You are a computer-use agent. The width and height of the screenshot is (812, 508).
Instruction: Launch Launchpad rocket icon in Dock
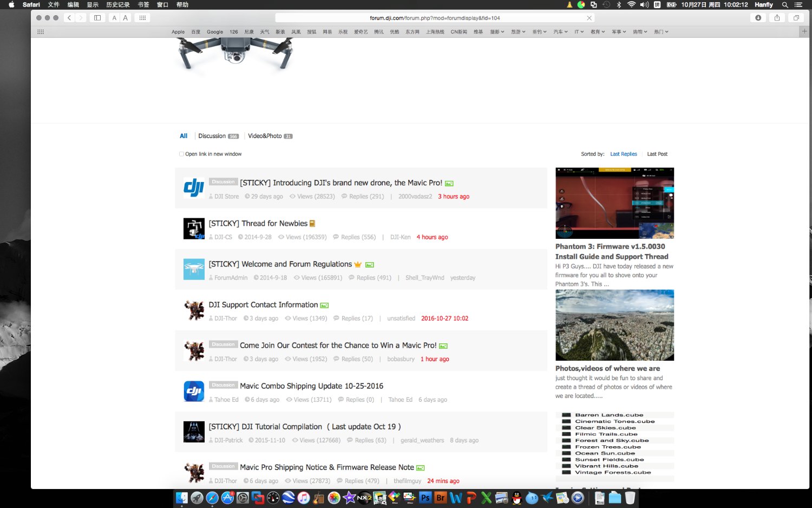point(197,498)
